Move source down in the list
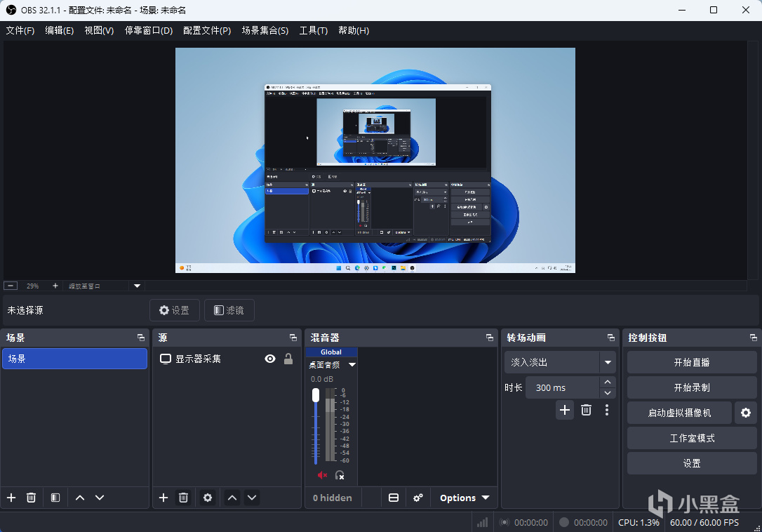 [252, 498]
